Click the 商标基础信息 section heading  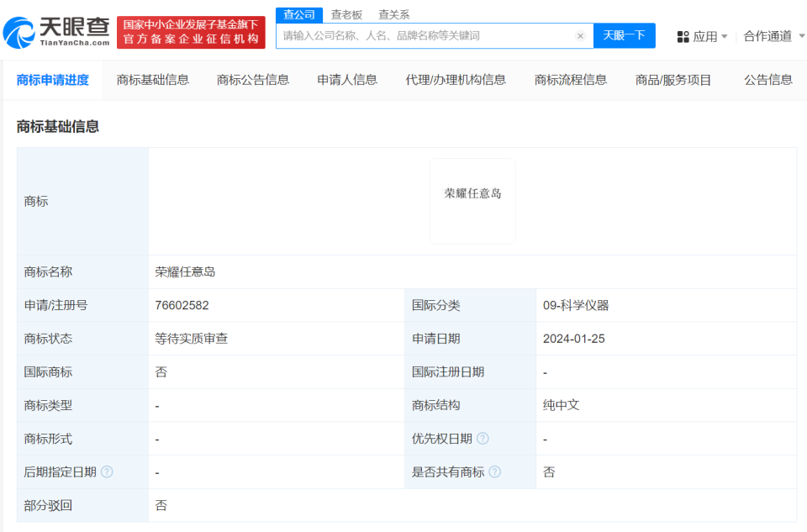pyautogui.click(x=58, y=127)
